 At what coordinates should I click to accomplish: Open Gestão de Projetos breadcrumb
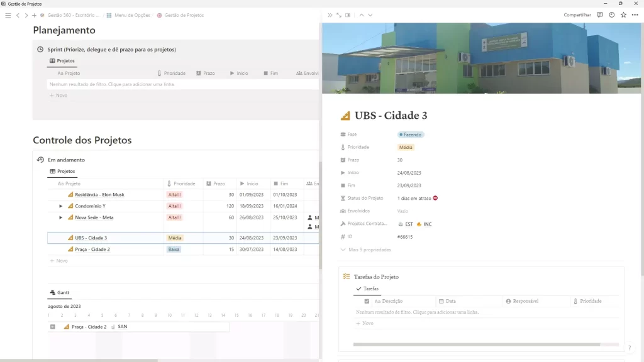coord(180,15)
